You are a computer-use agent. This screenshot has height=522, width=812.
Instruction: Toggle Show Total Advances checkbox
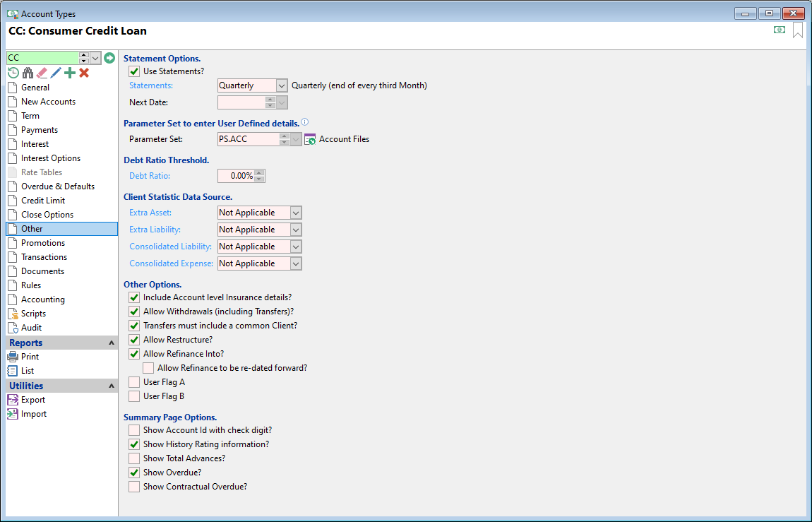click(x=134, y=458)
